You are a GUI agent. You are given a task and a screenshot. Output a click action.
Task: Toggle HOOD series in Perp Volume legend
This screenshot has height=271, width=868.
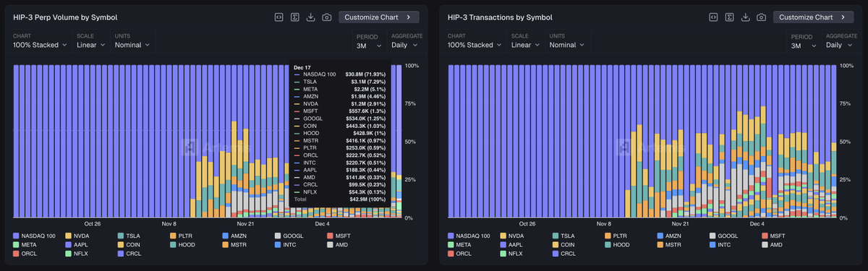point(182,245)
